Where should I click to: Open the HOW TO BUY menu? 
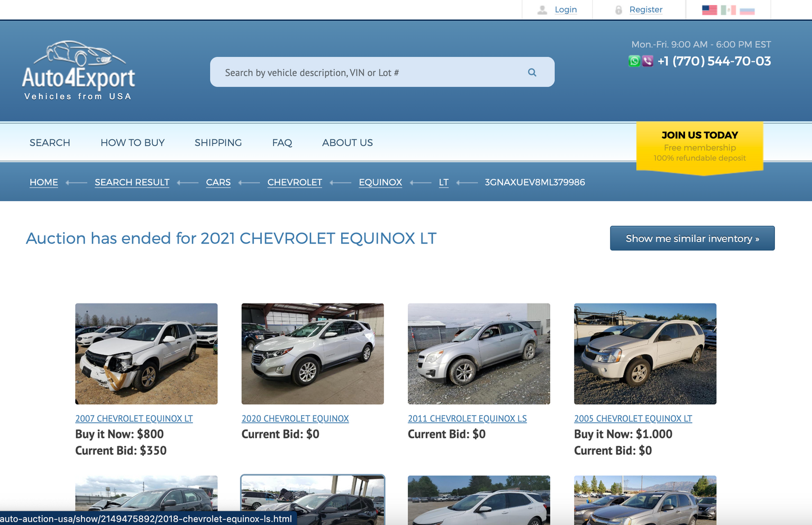133,143
